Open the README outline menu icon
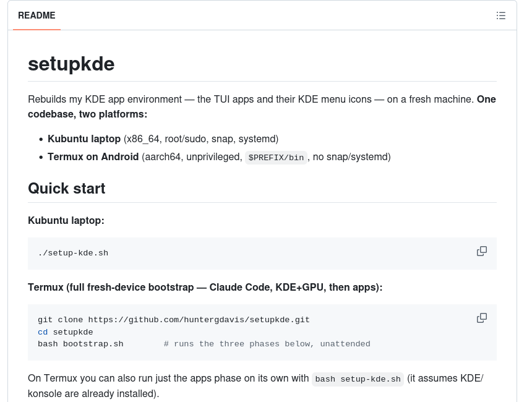Screen dimensions: 532x402 coord(500,15)
